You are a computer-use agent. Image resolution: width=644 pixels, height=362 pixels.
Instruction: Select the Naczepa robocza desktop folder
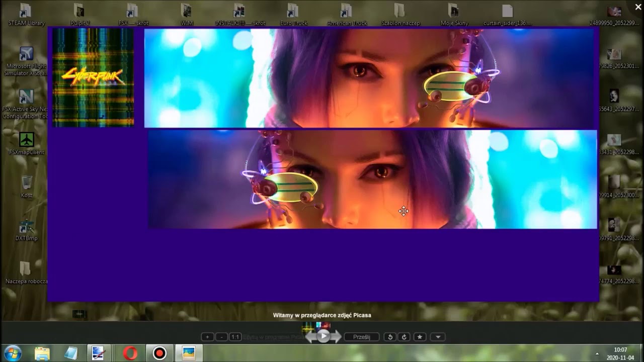[x=26, y=273]
